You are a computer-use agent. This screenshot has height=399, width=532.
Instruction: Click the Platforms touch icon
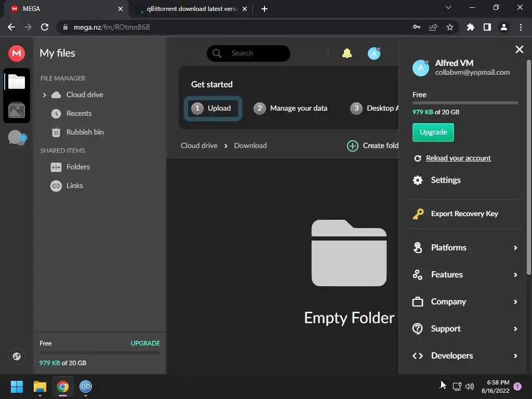click(x=418, y=247)
